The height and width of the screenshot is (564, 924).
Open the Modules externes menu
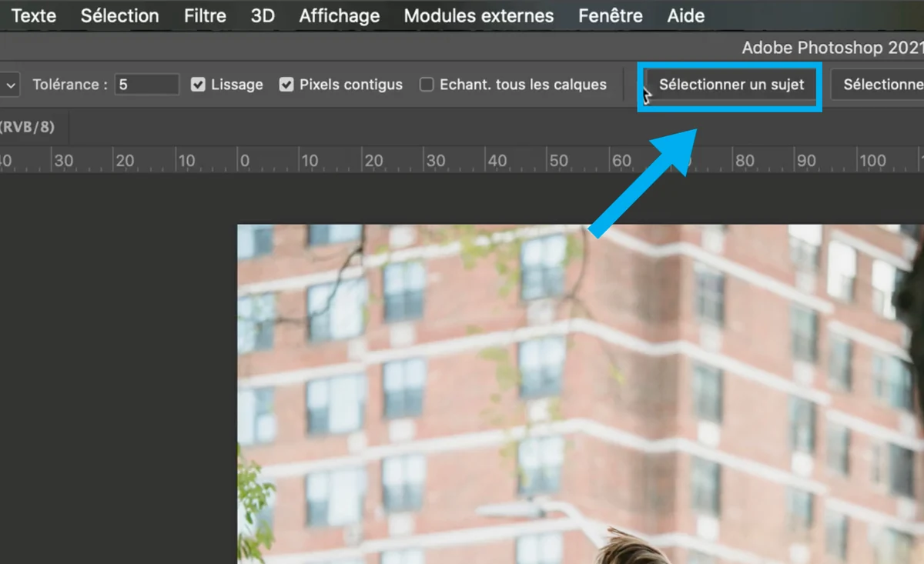(x=479, y=15)
